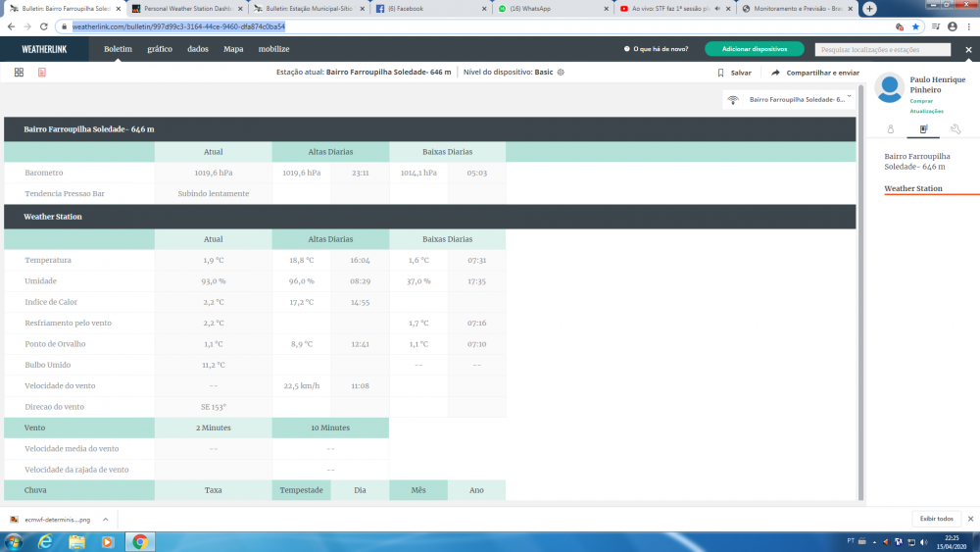
Task: Click the orange bulletin document icon
Action: click(42, 73)
